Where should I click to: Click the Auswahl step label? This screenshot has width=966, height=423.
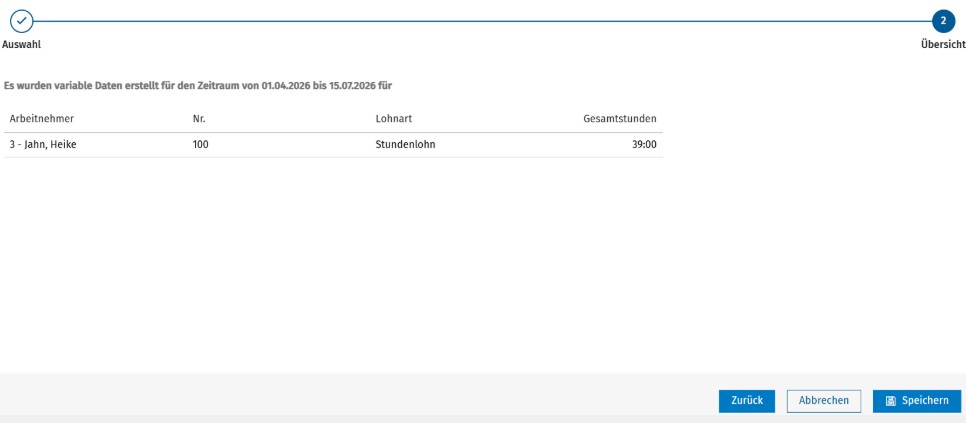click(22, 44)
